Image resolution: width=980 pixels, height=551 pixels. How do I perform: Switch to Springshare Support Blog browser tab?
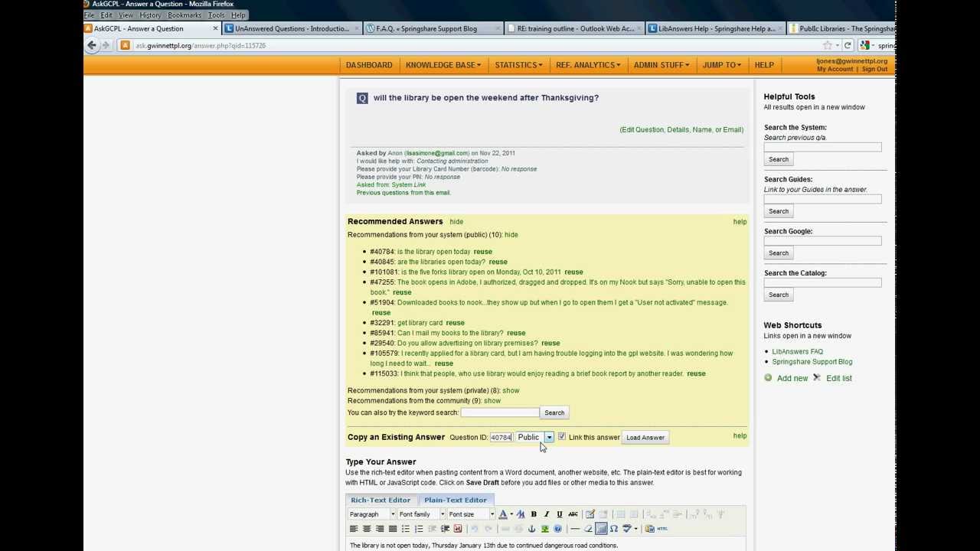click(433, 28)
